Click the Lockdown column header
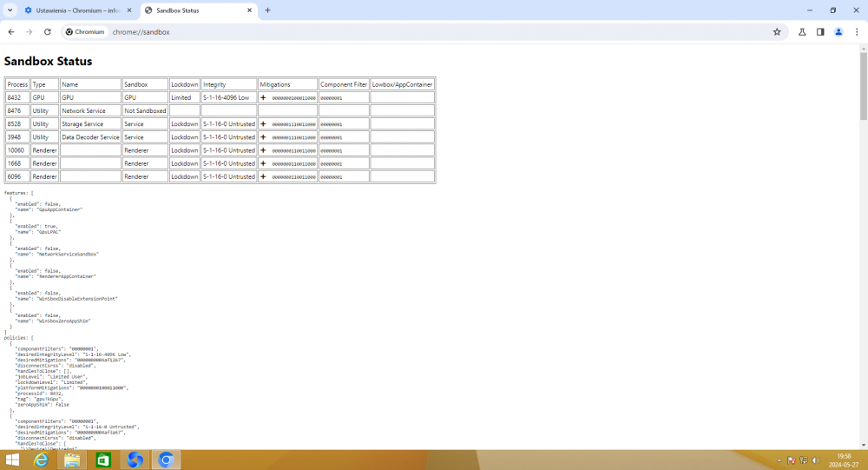 (184, 84)
